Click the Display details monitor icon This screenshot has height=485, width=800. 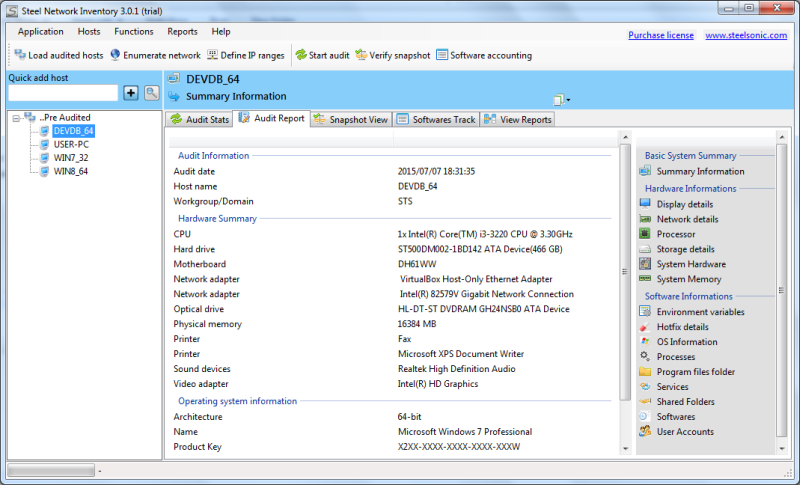645,203
